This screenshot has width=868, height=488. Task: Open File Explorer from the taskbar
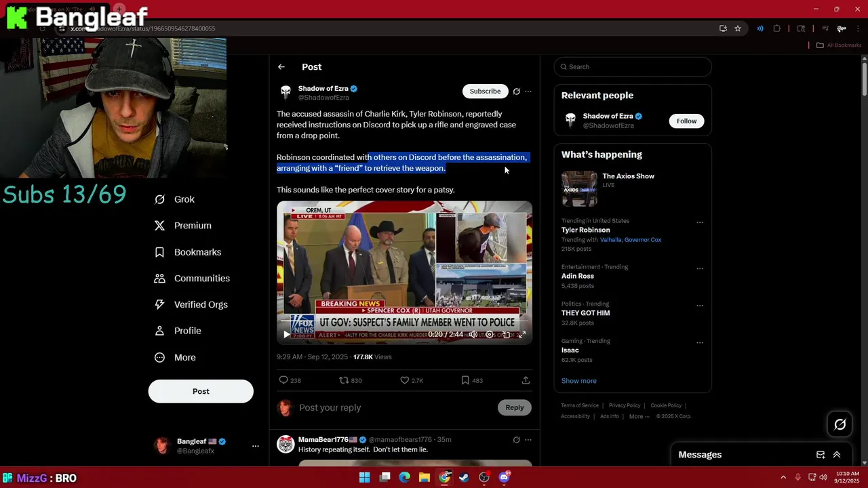tap(425, 478)
